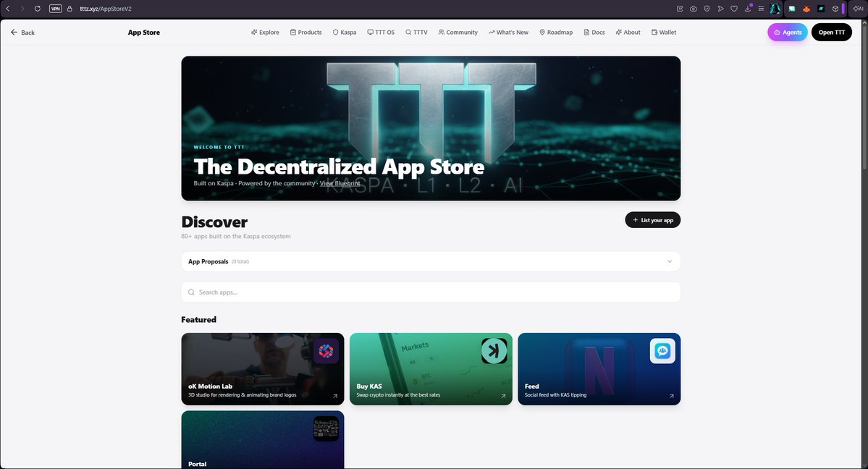
Task: Click the page vertical scrollbar
Action: [x=864, y=244]
